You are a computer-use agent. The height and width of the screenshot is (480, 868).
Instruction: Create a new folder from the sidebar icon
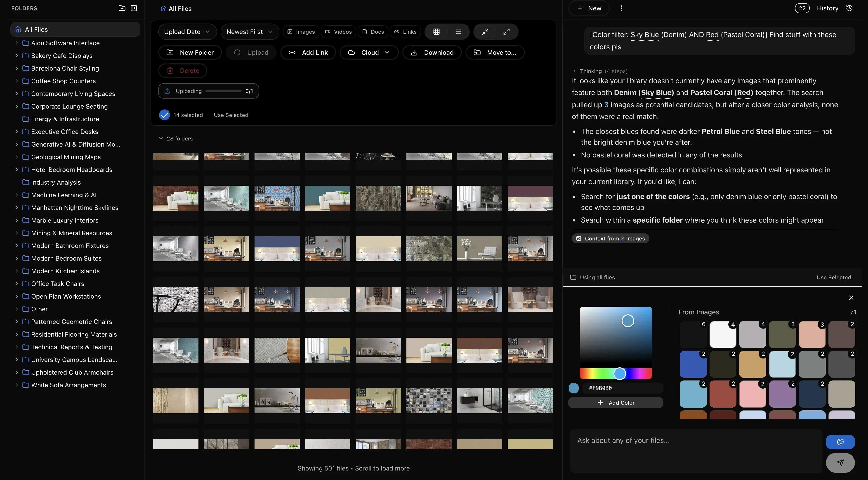coord(122,8)
